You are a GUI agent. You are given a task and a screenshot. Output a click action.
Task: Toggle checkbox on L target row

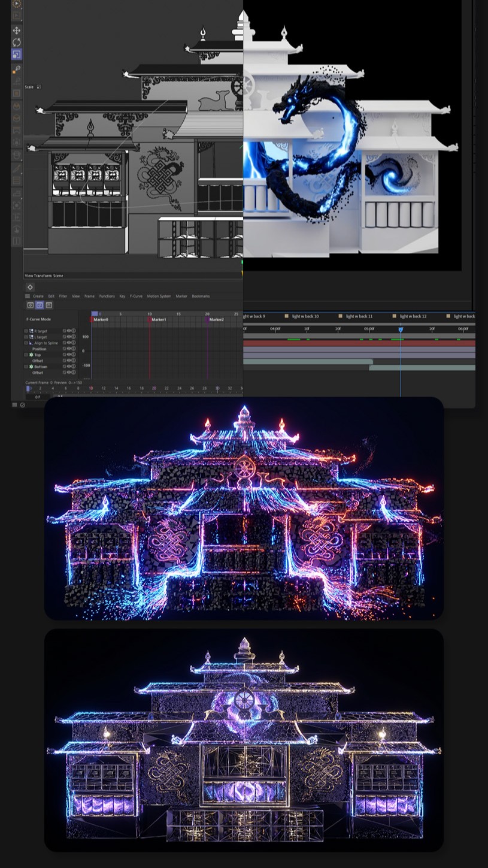point(64,337)
